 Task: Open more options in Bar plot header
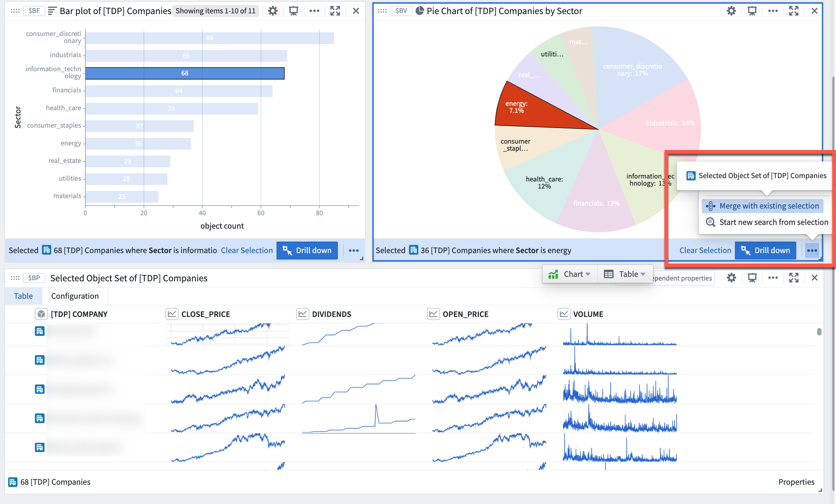pyautogui.click(x=314, y=11)
